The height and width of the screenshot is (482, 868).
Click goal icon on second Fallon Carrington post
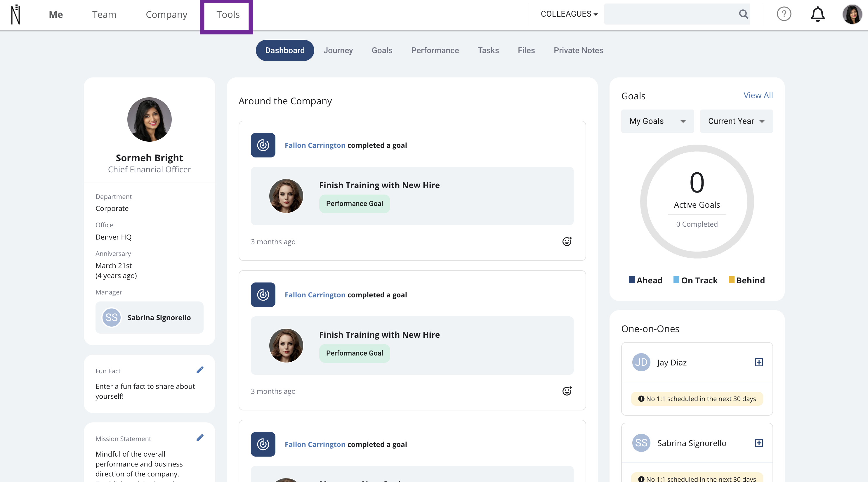263,295
